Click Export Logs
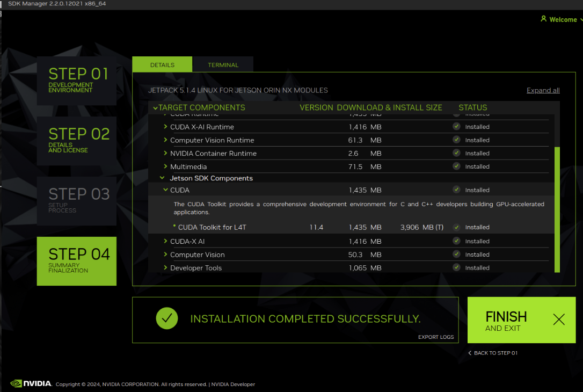The image size is (583, 392). point(436,337)
